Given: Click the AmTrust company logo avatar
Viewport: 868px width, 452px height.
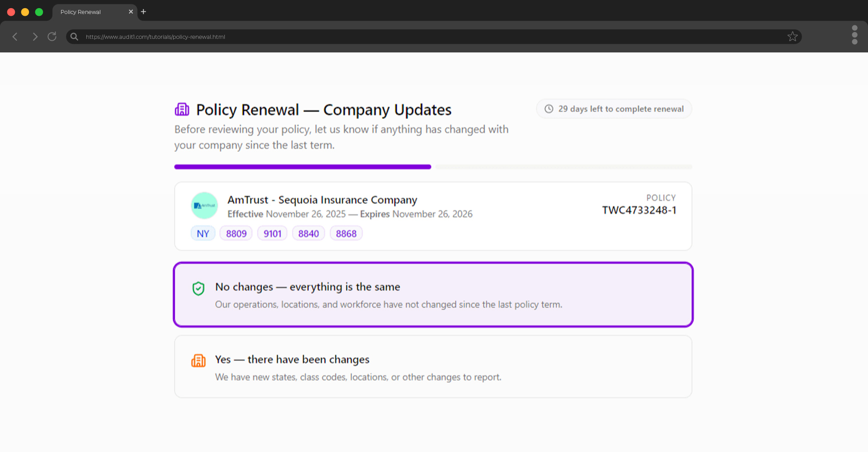Looking at the screenshot, I should 204,205.
